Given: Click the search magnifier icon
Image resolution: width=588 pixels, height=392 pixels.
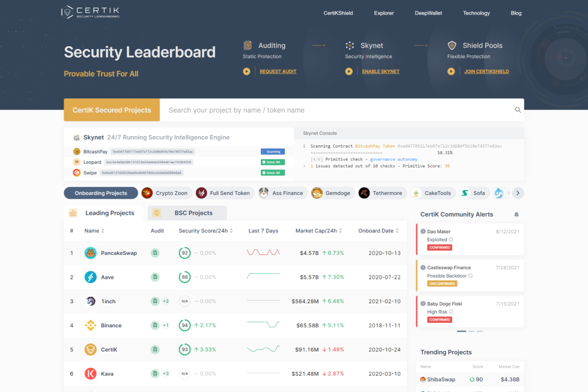Looking at the screenshot, I should 518,110.
